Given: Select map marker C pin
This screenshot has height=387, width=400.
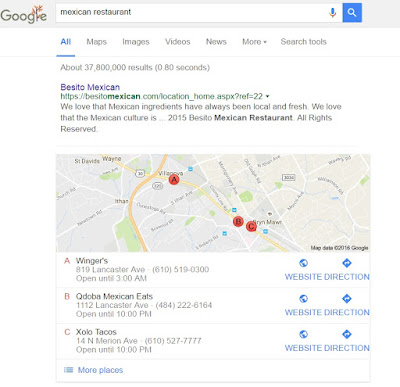Looking at the screenshot, I should (x=251, y=227).
